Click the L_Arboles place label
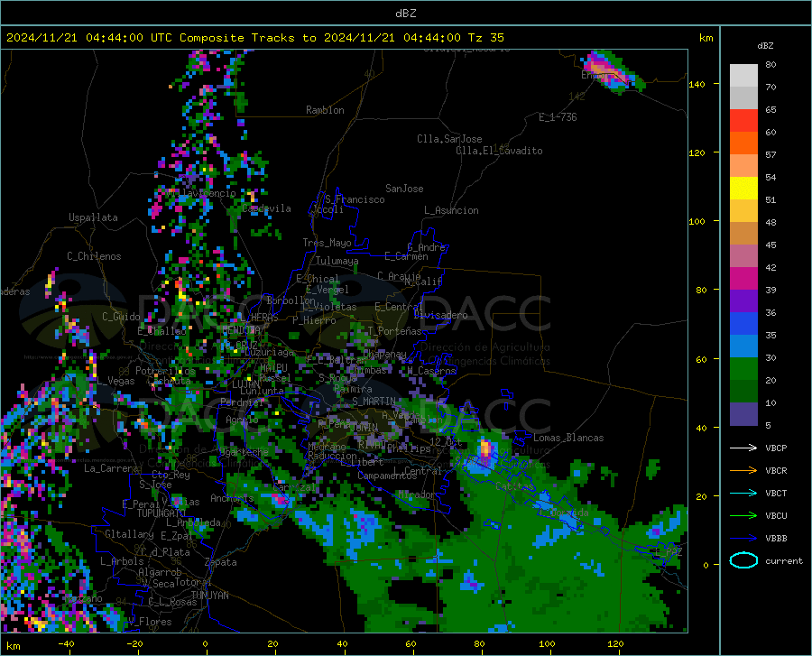812x656 pixels. 122,561
